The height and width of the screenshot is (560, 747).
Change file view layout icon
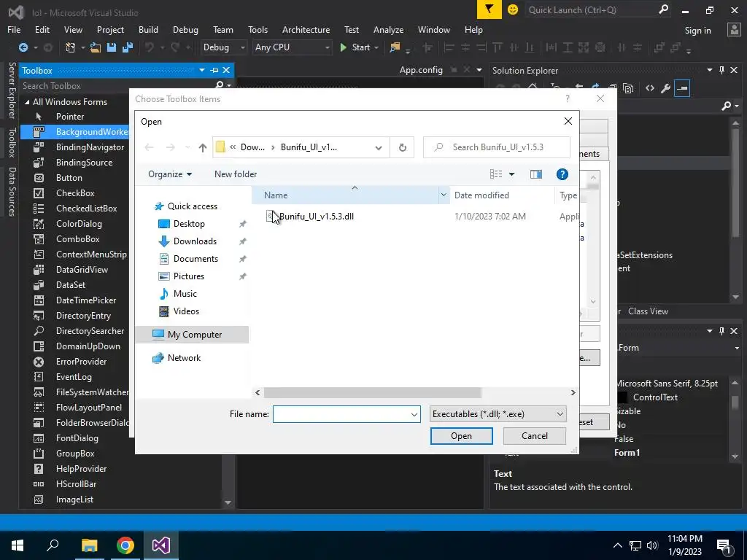496,174
